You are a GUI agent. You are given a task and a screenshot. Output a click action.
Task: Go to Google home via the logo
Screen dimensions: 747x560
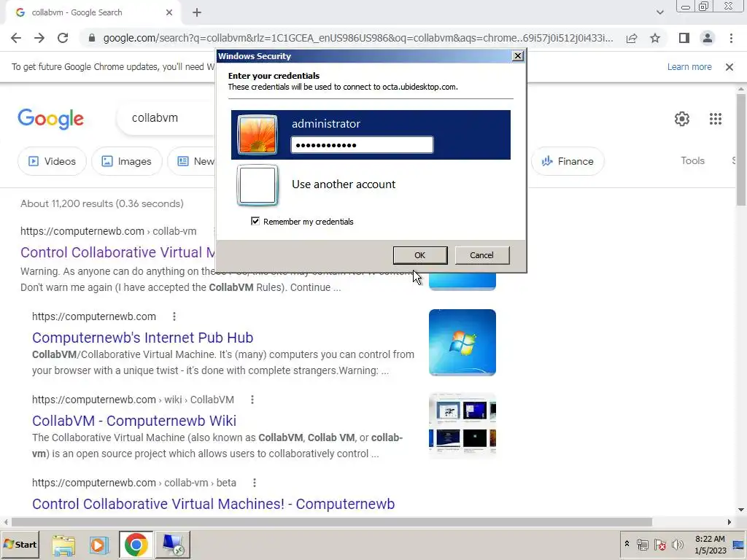pyautogui.click(x=50, y=119)
